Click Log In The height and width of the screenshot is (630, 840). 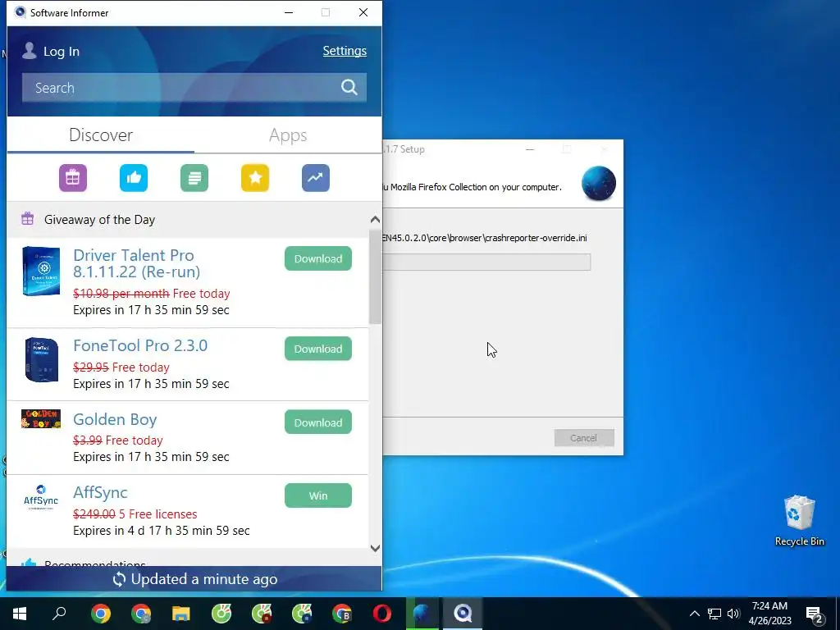[61, 52]
